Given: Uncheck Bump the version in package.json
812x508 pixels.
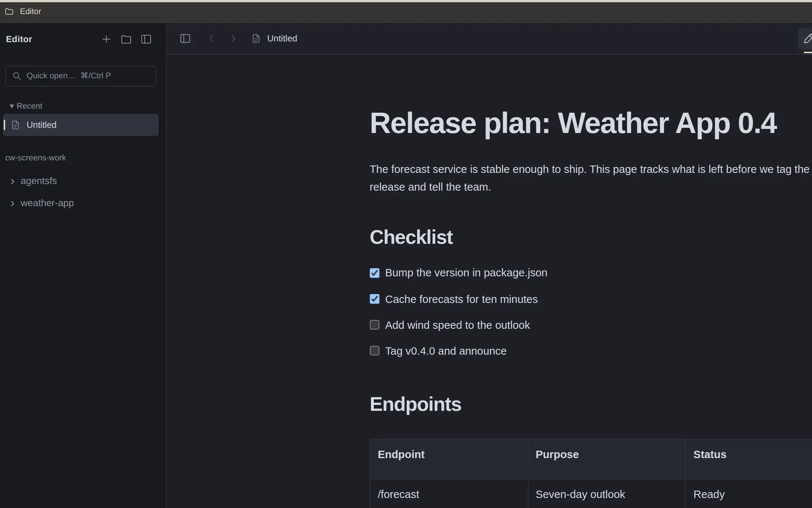Looking at the screenshot, I should 375,273.
